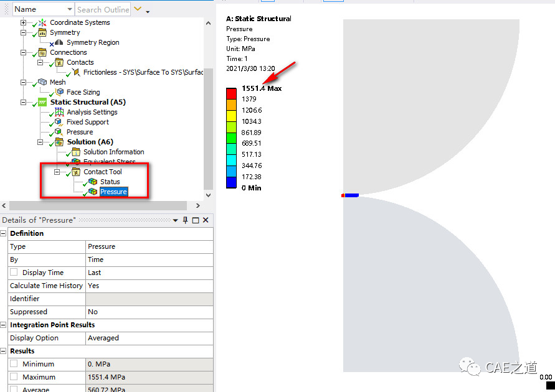Click the Contacts folder icon
This screenshot has width=555, height=392.
[x=59, y=63]
